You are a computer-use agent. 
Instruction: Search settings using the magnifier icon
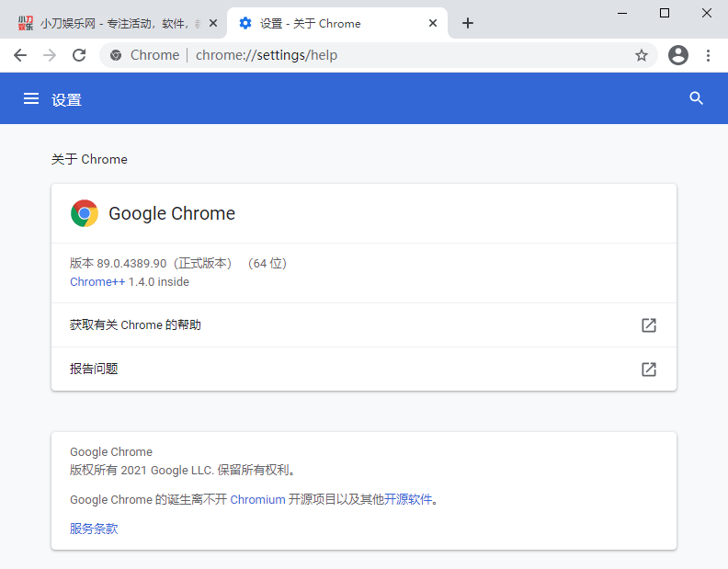pos(696,98)
